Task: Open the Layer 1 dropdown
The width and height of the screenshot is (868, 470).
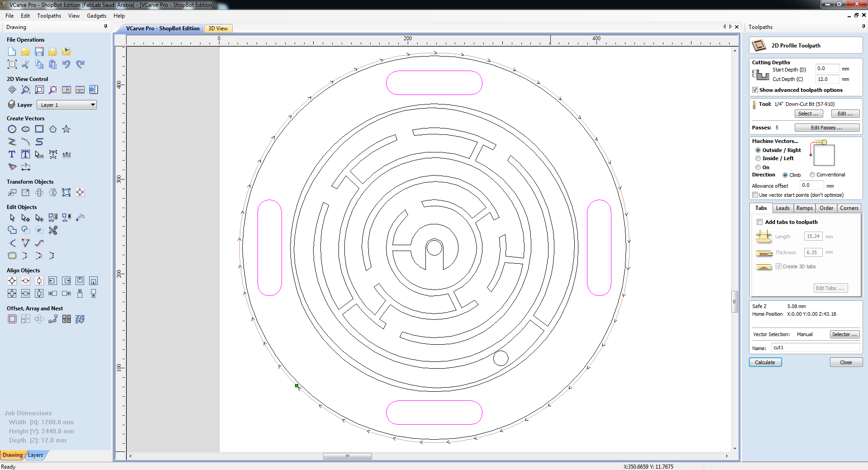Action: 67,105
